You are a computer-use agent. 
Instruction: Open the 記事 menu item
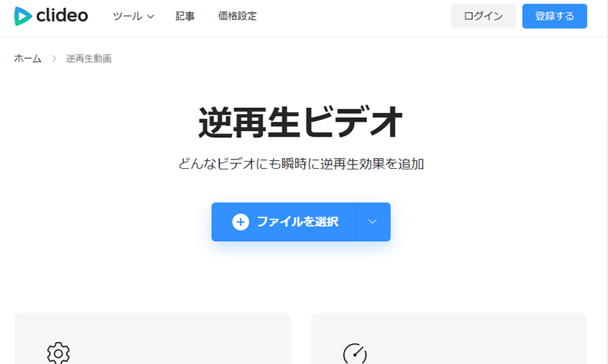pos(185,16)
